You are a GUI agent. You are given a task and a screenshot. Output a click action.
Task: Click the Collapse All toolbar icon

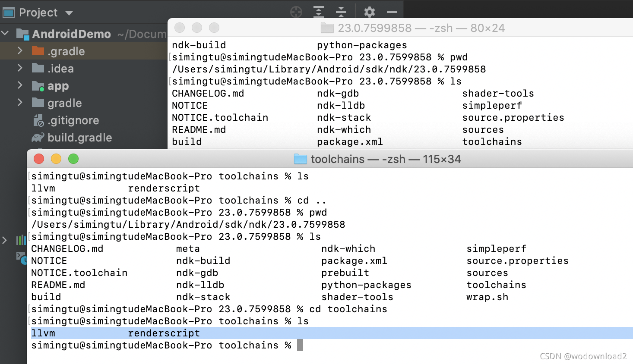(341, 12)
